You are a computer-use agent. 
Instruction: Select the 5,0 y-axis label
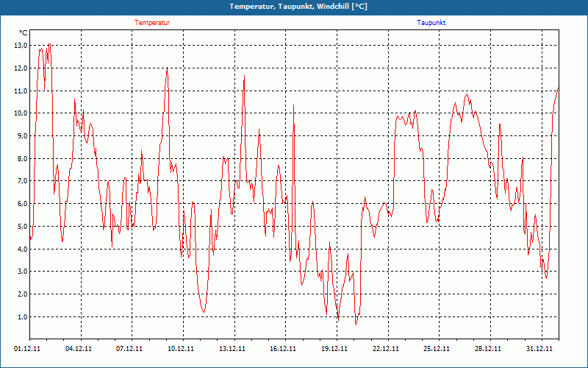[x=23, y=226]
